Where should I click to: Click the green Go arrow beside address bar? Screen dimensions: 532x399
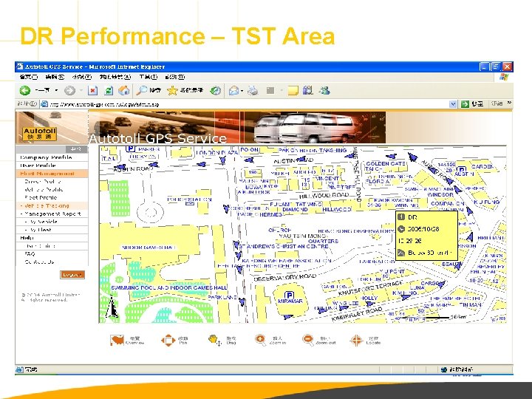pyautogui.click(x=465, y=104)
